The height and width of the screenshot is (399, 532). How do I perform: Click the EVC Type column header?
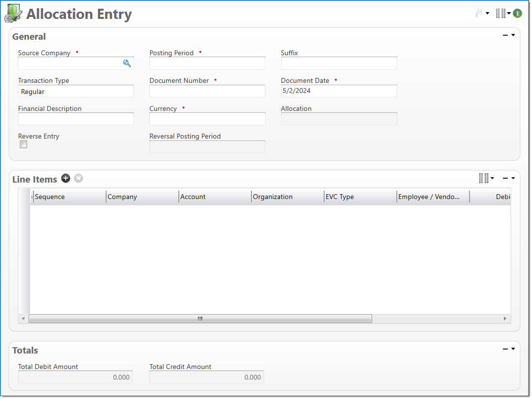[x=359, y=197]
